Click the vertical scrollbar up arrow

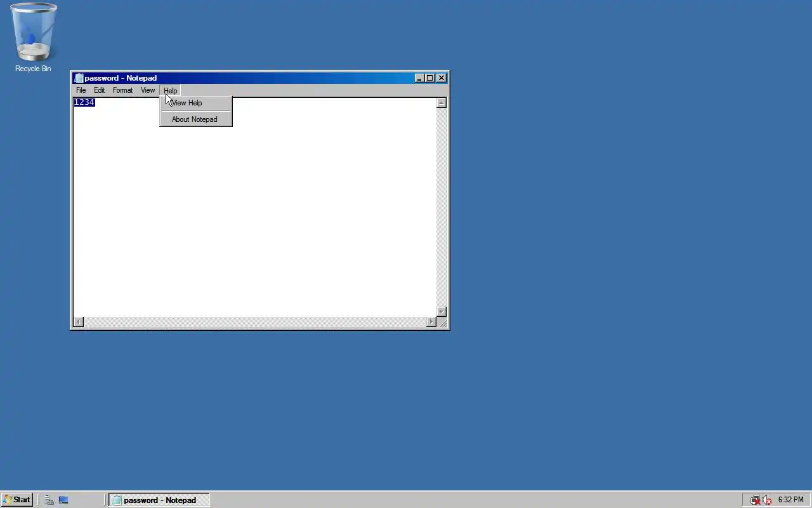442,103
